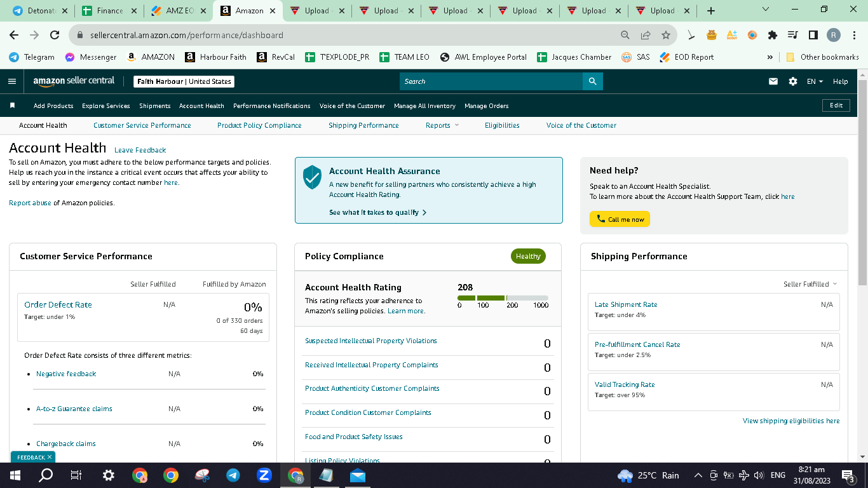Open Telegram from the taskbar
This screenshot has height=488, width=868.
coord(233,475)
